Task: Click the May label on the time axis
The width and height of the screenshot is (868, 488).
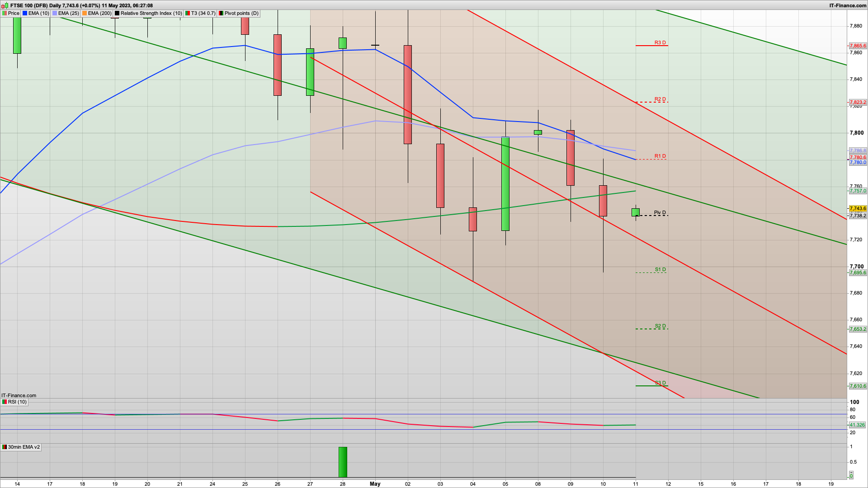Action: (375, 483)
